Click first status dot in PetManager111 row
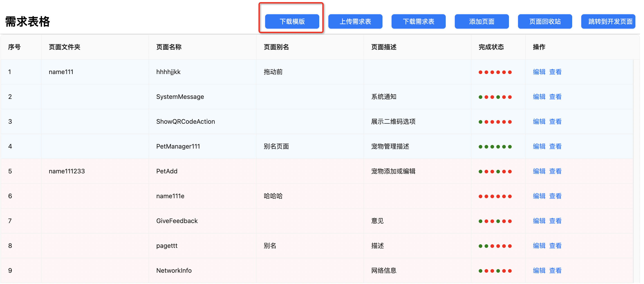The image size is (644, 284). coord(480,147)
